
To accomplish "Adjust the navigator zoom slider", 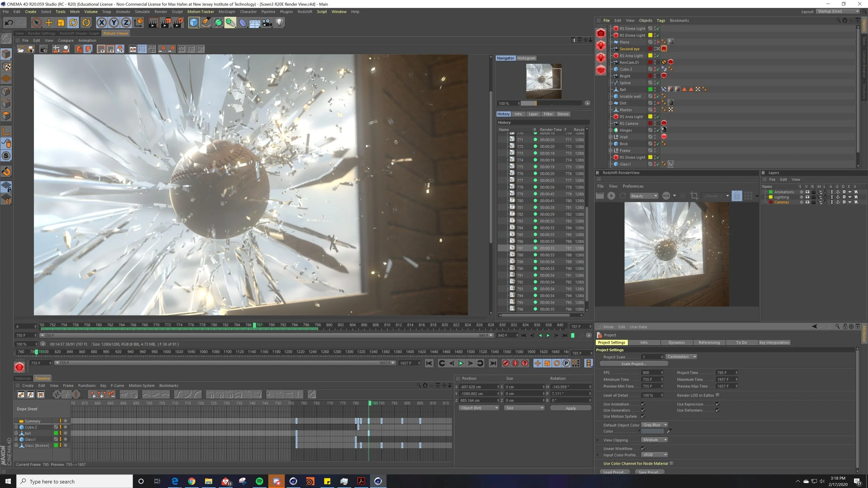I will (536, 103).
